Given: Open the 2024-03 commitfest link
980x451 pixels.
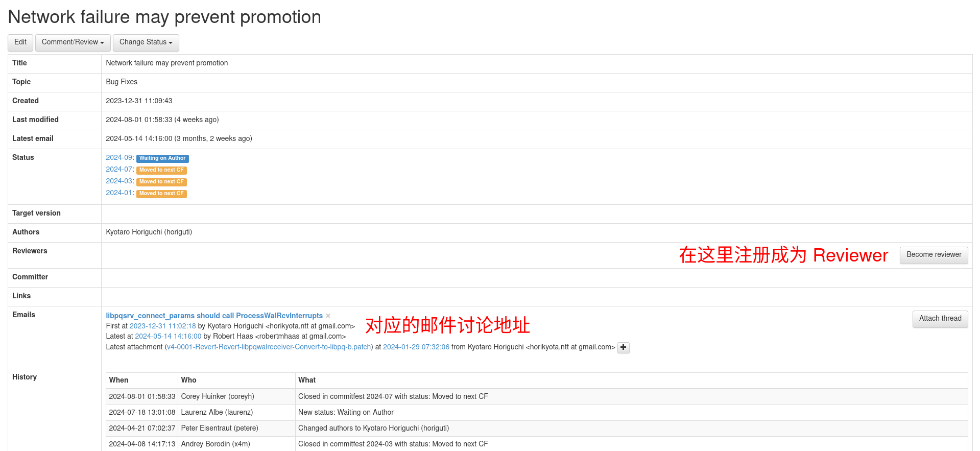Looking at the screenshot, I should tap(119, 181).
